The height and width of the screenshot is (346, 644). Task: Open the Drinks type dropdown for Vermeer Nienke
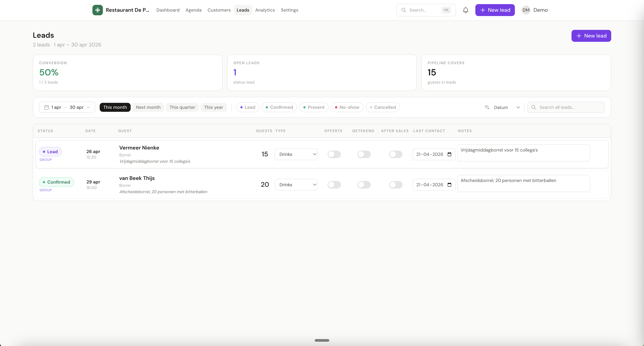pyautogui.click(x=296, y=154)
